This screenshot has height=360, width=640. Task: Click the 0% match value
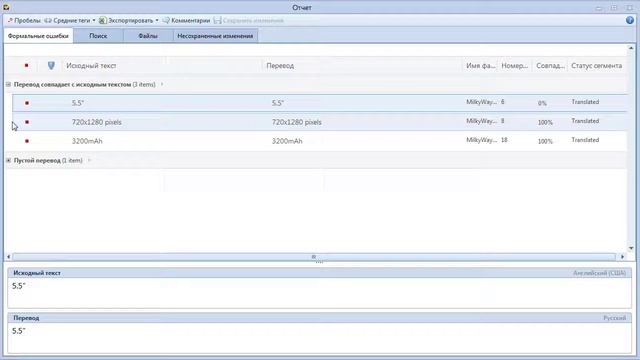[x=542, y=103]
